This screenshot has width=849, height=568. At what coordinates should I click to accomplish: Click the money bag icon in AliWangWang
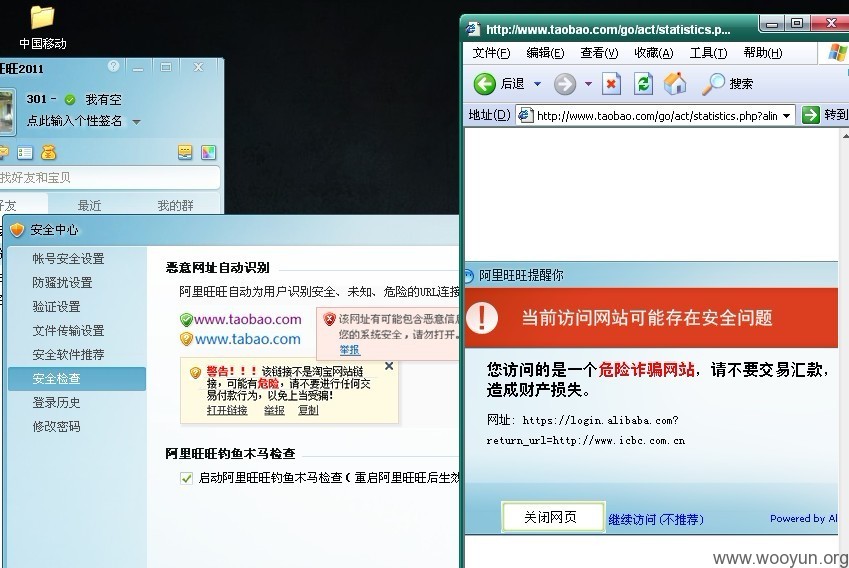coord(49,153)
